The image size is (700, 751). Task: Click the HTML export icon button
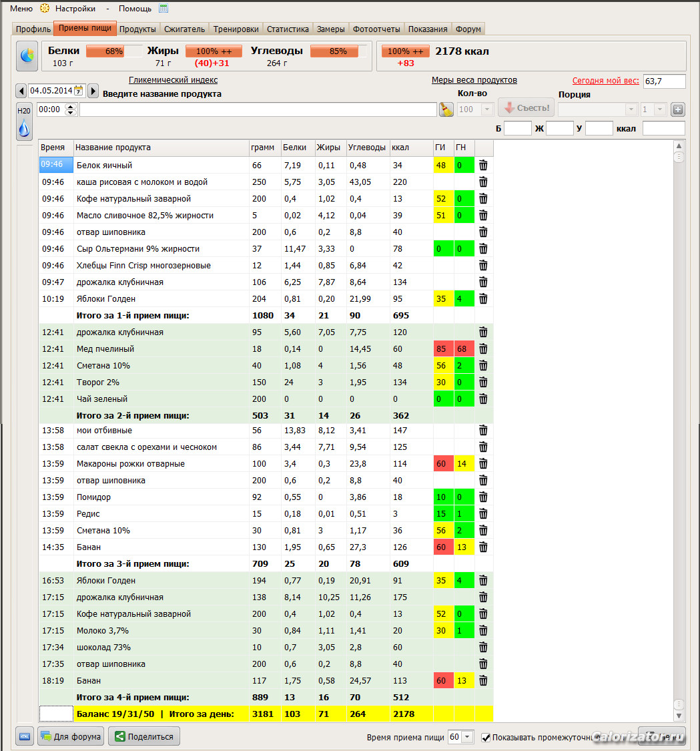(x=25, y=736)
